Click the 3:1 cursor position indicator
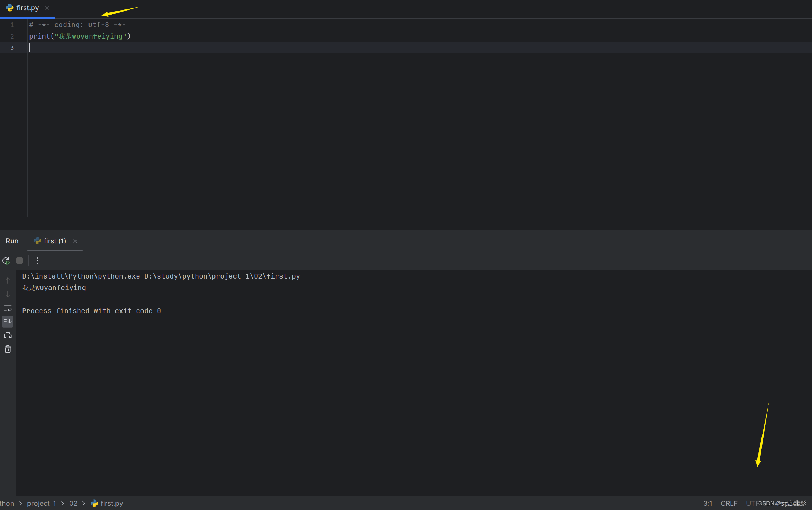The image size is (812, 510). [707, 503]
